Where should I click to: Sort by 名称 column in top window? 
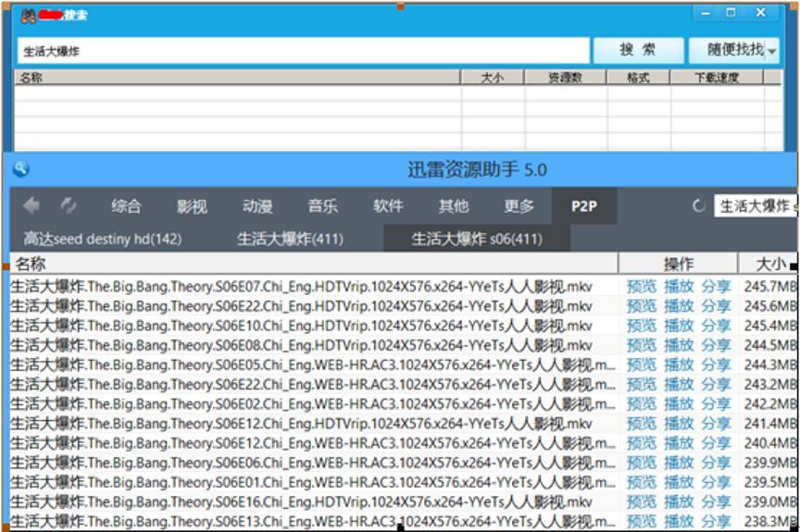point(237,78)
